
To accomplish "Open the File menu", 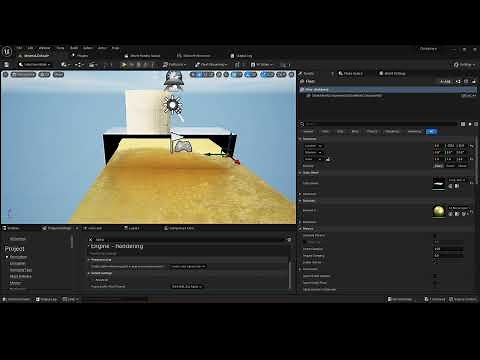I will click(19, 48).
